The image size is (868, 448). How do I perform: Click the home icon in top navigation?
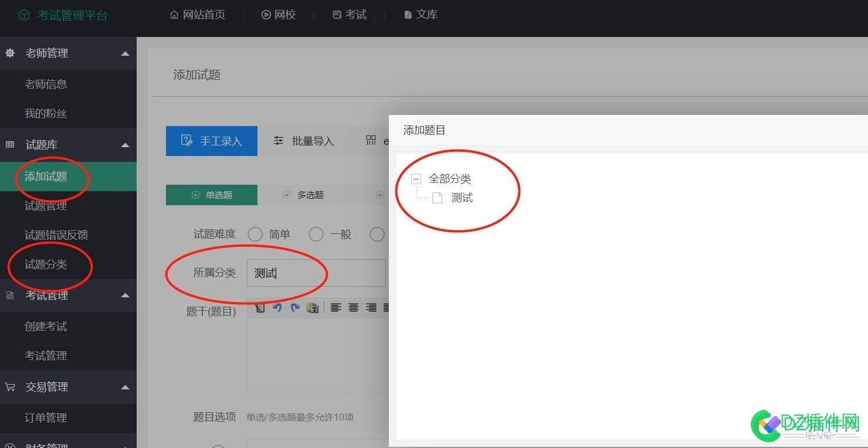coord(174,15)
